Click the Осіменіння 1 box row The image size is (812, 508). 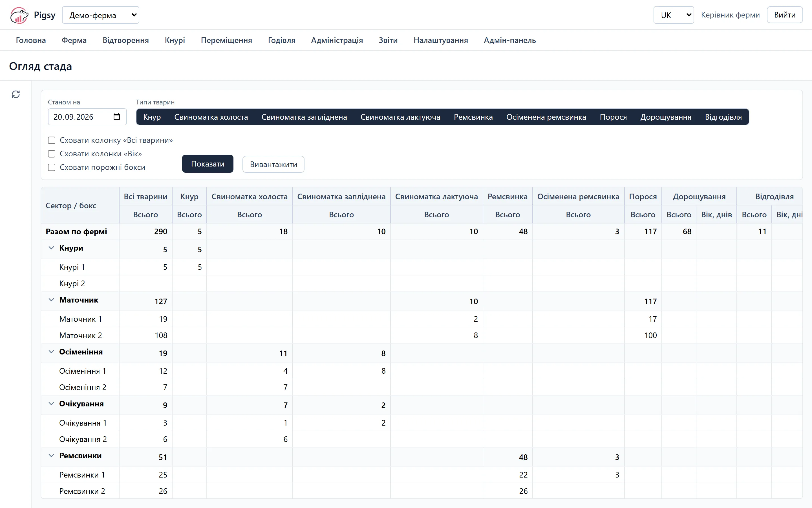pos(422,371)
